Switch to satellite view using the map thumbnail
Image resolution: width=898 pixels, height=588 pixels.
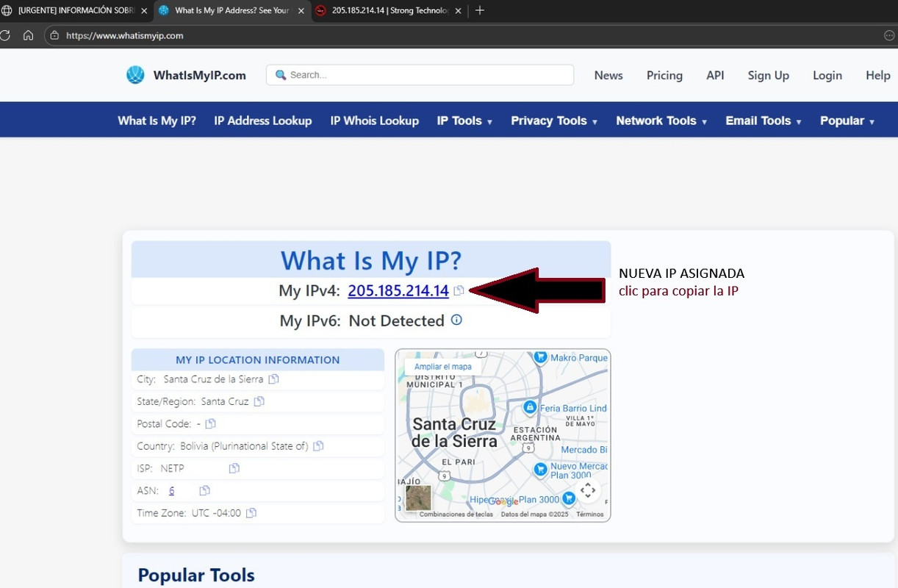click(418, 498)
